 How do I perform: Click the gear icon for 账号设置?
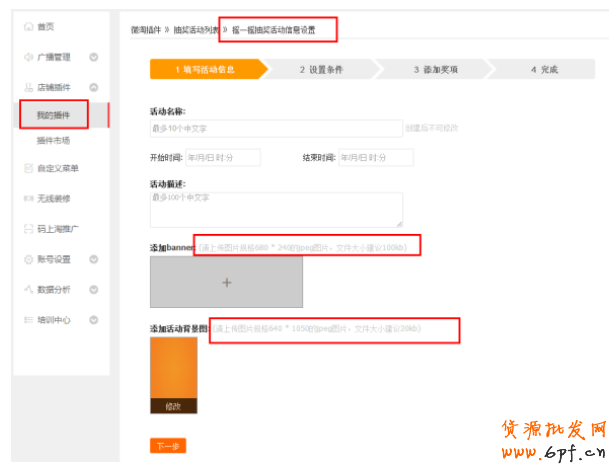28,259
